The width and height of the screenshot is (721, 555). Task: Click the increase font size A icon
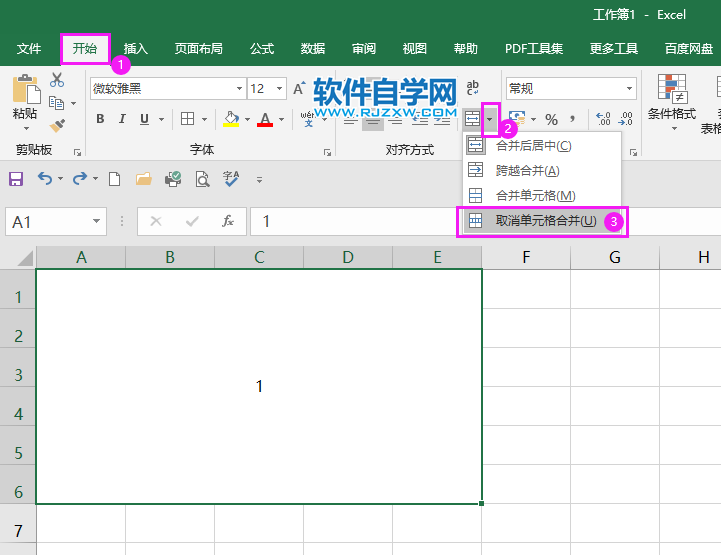299,88
